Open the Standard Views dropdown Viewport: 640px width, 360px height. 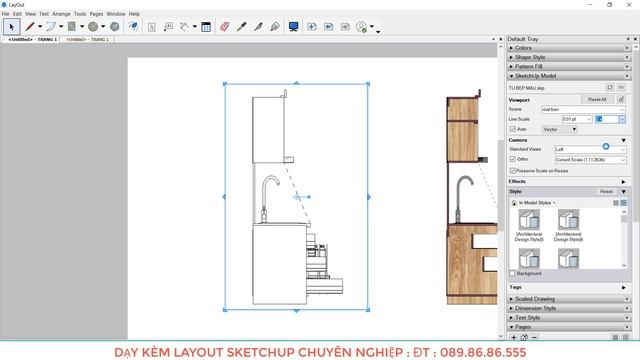coord(590,149)
